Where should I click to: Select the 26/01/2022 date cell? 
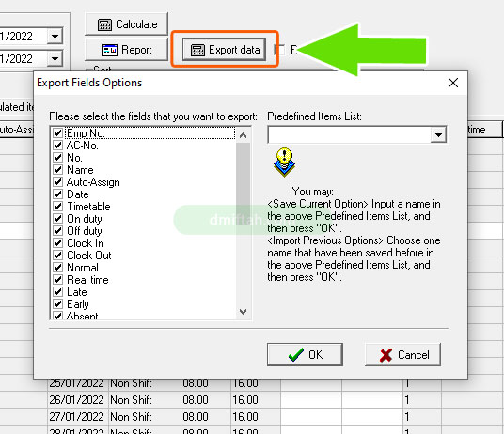tap(78, 400)
